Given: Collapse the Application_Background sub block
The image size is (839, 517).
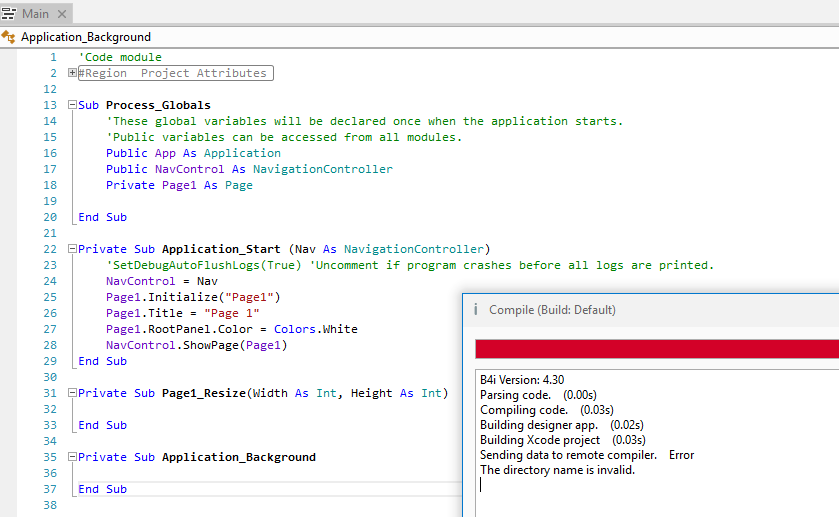Looking at the screenshot, I should [x=72, y=457].
